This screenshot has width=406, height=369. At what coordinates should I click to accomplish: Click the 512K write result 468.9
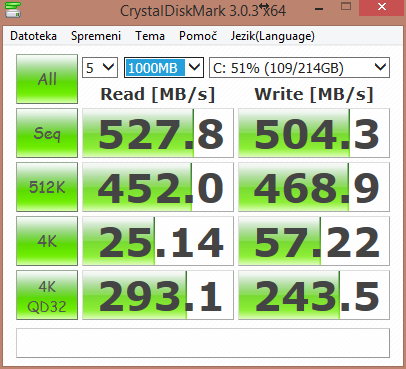(314, 187)
